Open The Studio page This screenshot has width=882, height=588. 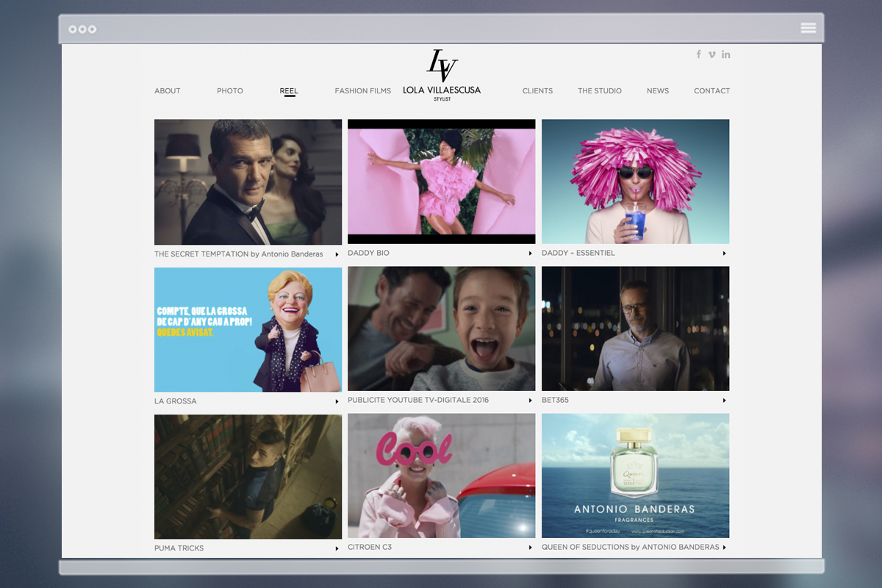[x=600, y=91]
